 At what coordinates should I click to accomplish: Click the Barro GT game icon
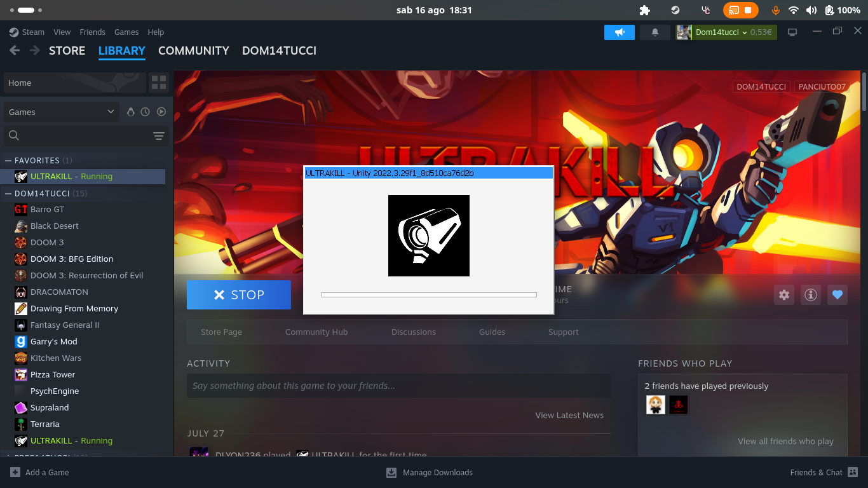point(21,210)
